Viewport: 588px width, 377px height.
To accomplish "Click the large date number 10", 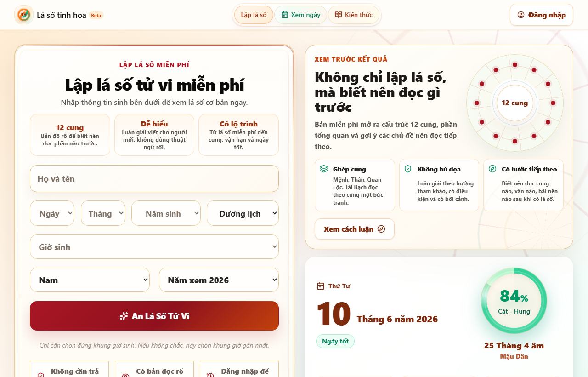I will (x=334, y=314).
